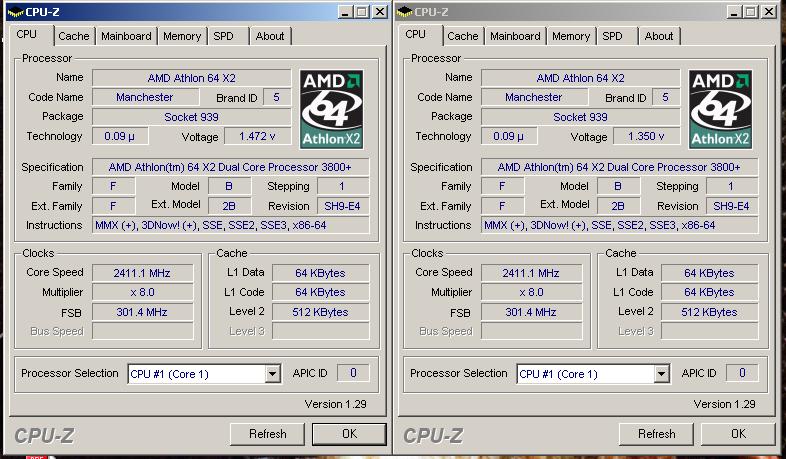Select the SPD tab in left window
Screen dimensions: 786x459
(x=224, y=36)
